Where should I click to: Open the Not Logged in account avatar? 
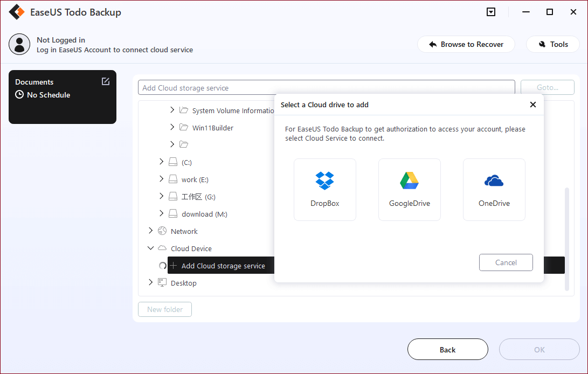(x=19, y=44)
